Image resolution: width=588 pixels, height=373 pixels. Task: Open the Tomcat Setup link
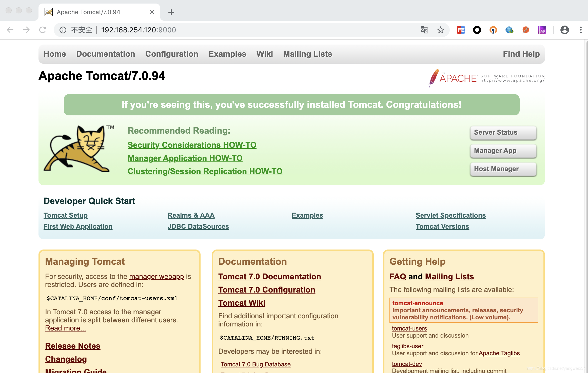[66, 215]
